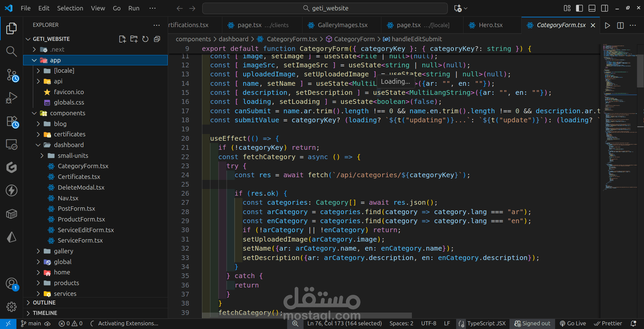Image resolution: width=644 pixels, height=329 pixels.
Task: Open the Extensions view
Action: coord(12,121)
